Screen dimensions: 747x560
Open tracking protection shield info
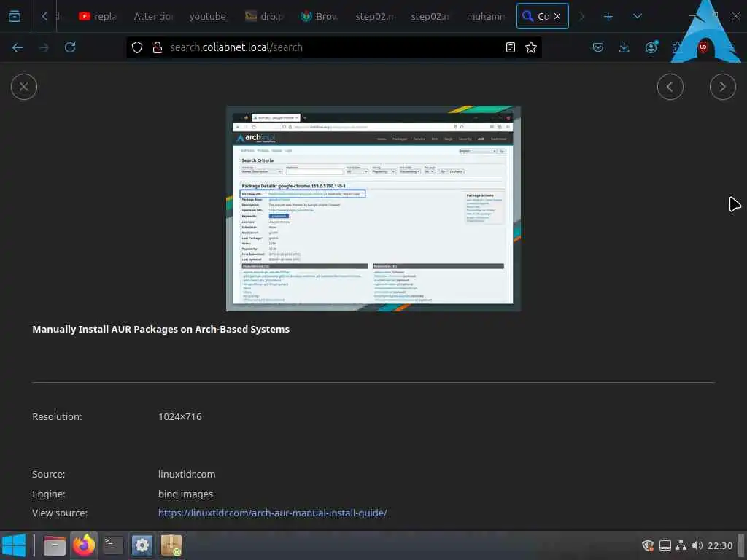[x=137, y=47]
